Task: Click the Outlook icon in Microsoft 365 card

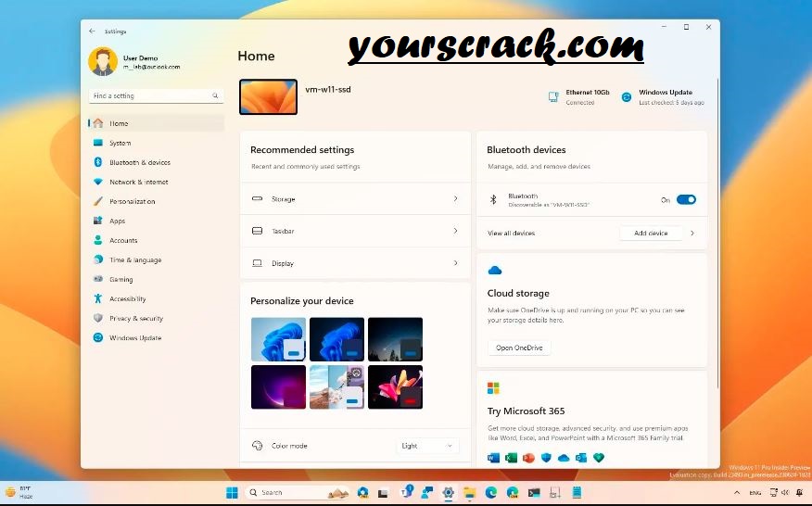Action: coord(581,458)
